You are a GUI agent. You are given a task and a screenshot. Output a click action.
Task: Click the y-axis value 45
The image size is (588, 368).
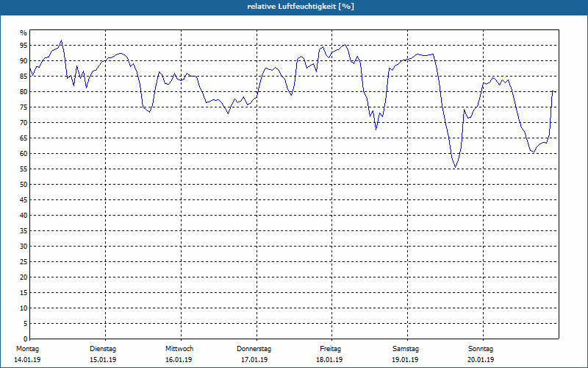pos(24,199)
